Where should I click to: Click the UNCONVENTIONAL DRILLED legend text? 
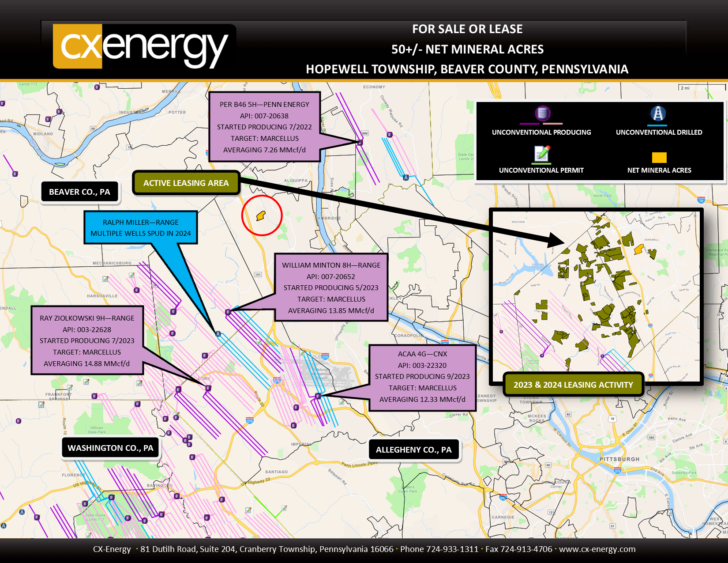tap(659, 132)
